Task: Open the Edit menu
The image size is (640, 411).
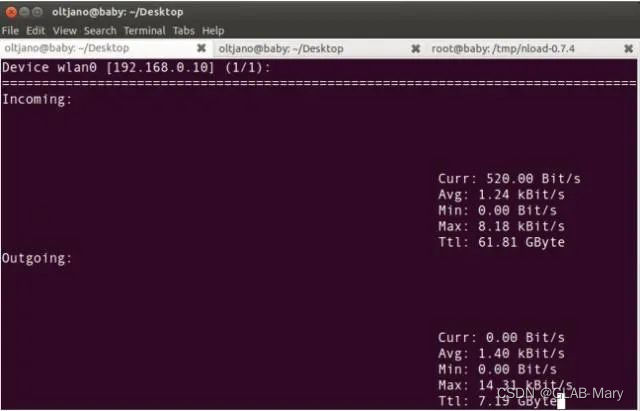Action: click(36, 31)
